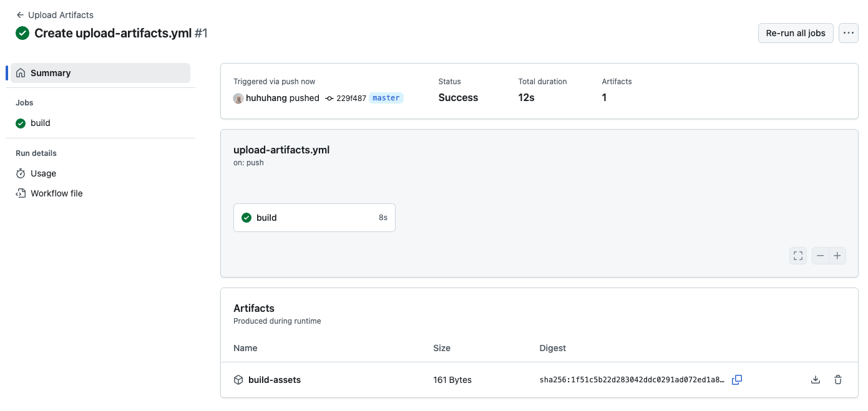
Task: Open the more options menu
Action: [849, 32]
